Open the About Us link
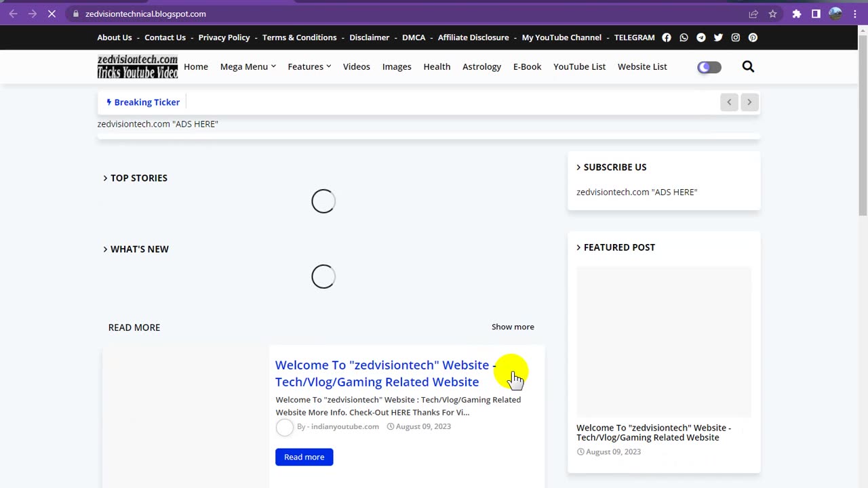 point(115,37)
